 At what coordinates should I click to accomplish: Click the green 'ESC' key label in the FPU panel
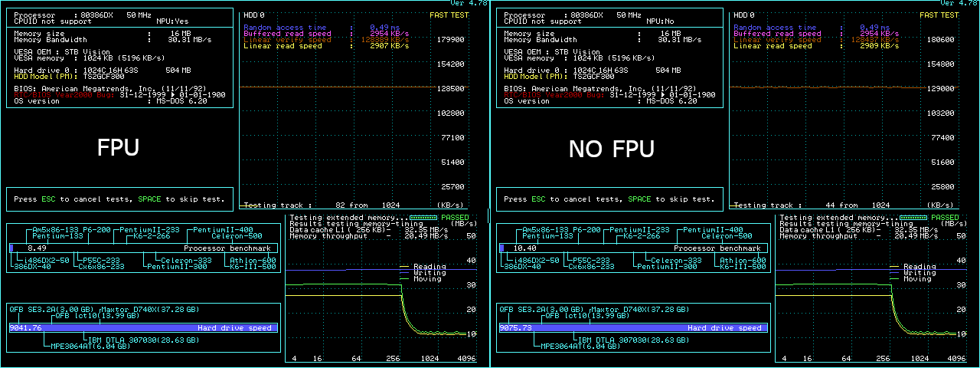pyautogui.click(x=48, y=199)
